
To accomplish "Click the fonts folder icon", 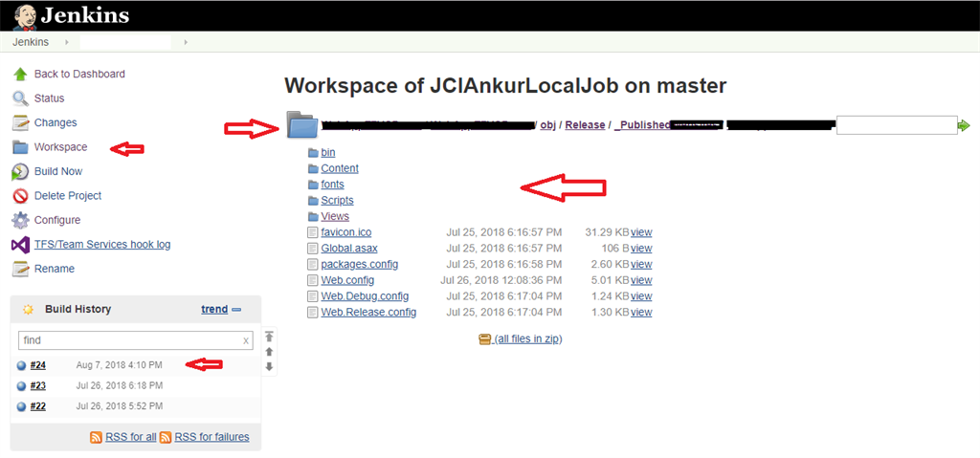I will [313, 185].
